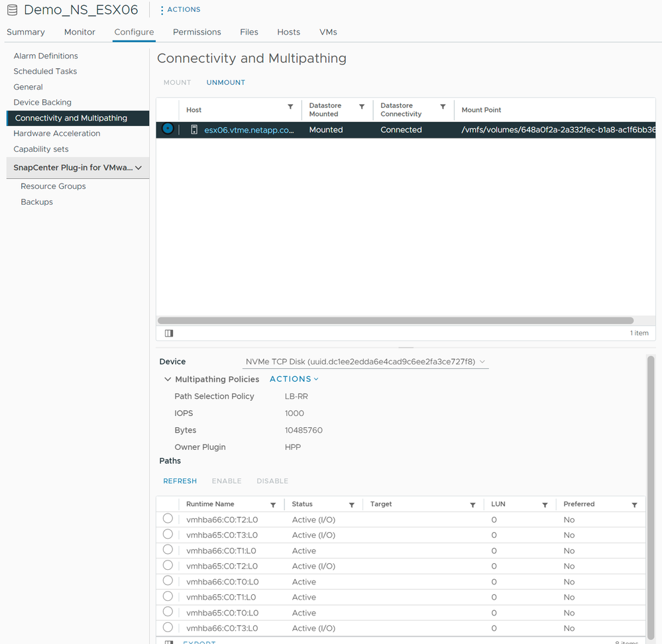Image resolution: width=662 pixels, height=644 pixels.
Task: Switch to the Monitor tab
Action: click(x=80, y=32)
